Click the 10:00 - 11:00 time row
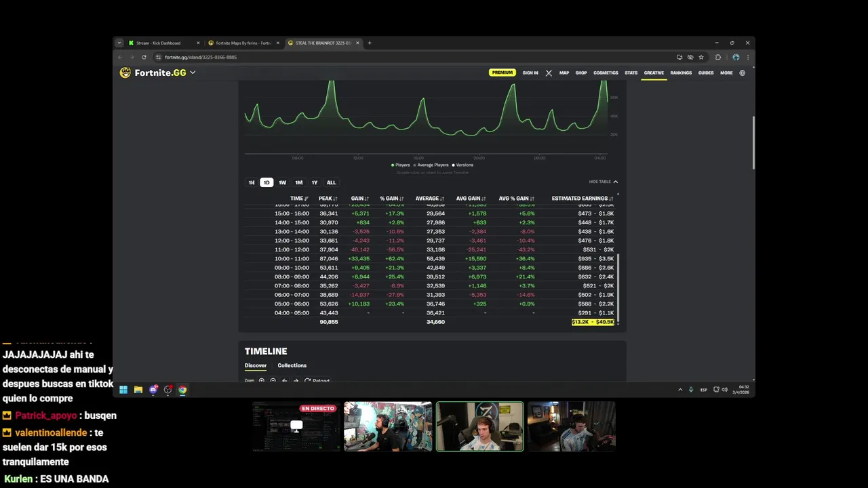 pos(430,258)
